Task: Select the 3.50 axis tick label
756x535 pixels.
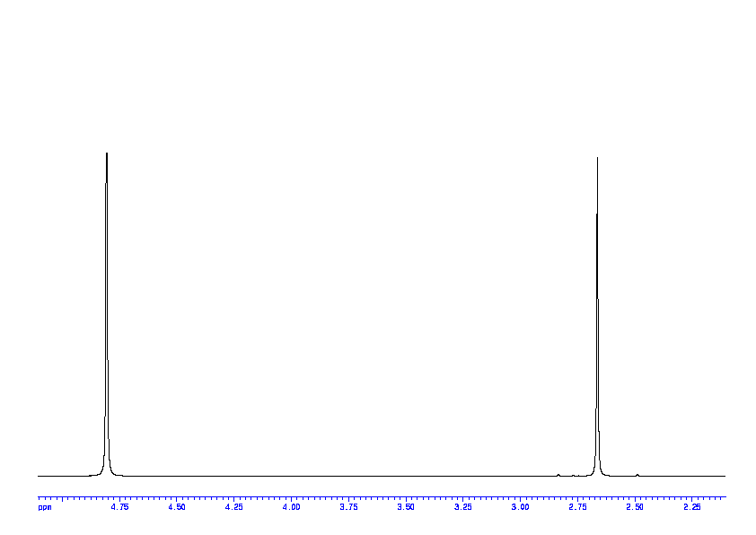Action: pyautogui.click(x=406, y=507)
